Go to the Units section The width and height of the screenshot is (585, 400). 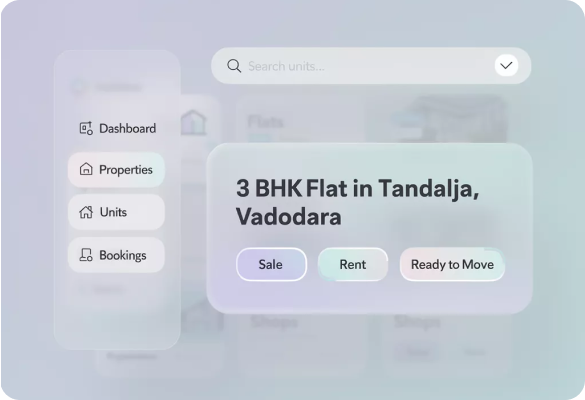(x=116, y=212)
